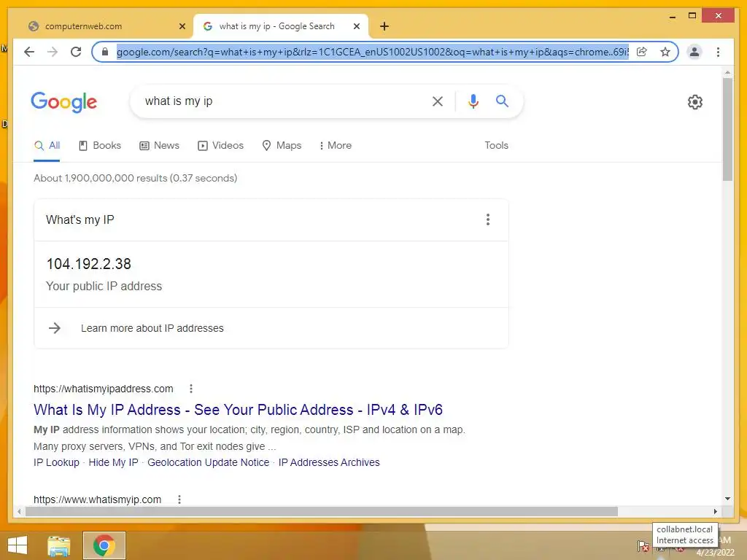
Task: Open the Hide My IP sitelink
Action: (x=113, y=462)
